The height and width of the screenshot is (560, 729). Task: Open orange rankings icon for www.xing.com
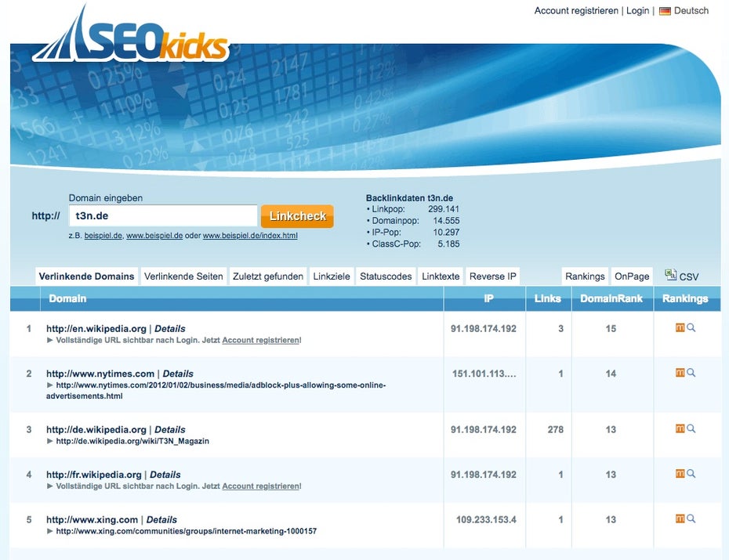pyautogui.click(x=680, y=518)
